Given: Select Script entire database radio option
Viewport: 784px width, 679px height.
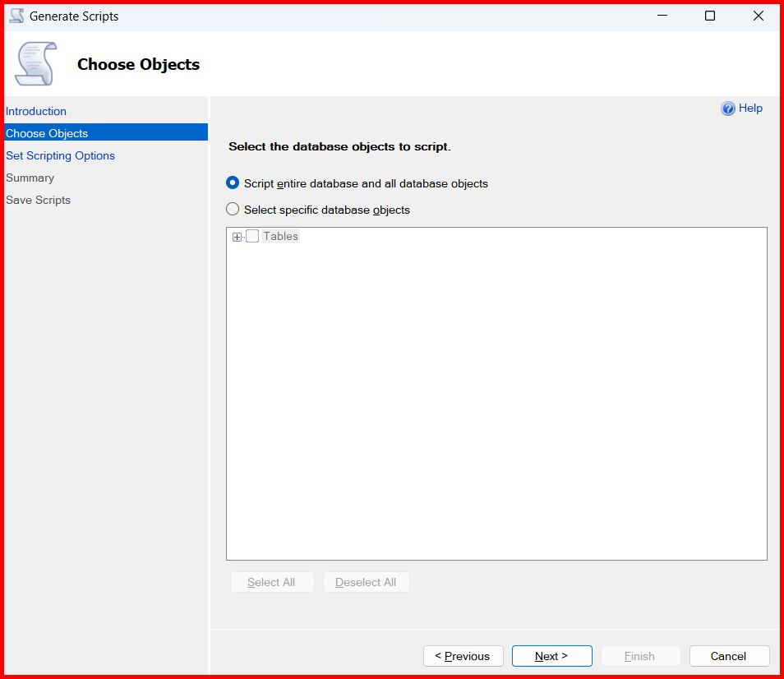Looking at the screenshot, I should (233, 183).
